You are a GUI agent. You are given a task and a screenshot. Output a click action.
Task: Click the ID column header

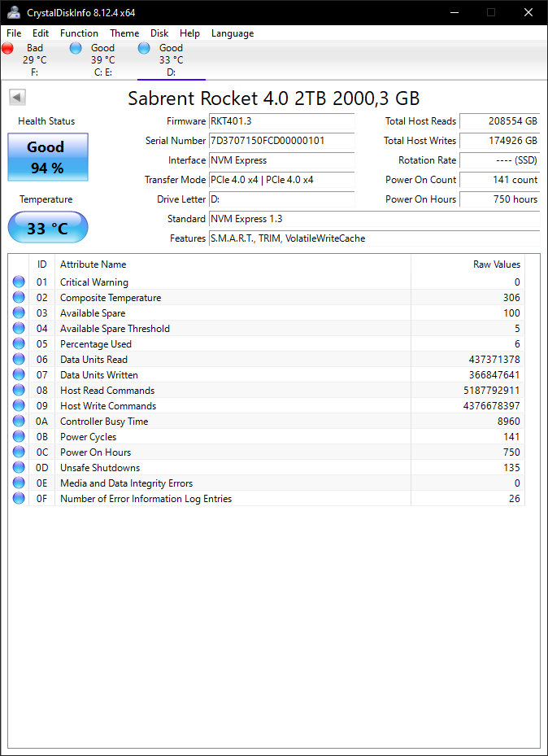[x=42, y=264]
